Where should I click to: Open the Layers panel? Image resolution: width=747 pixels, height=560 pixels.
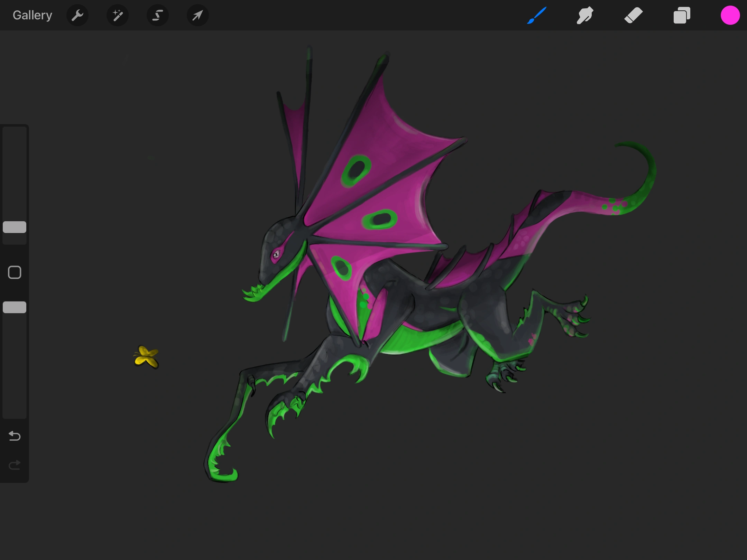click(682, 15)
